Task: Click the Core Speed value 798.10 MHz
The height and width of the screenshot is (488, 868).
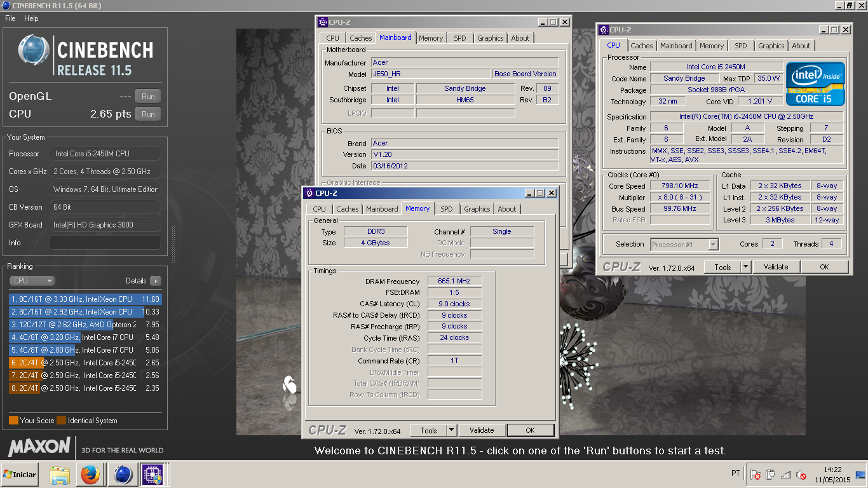Action: (680, 186)
